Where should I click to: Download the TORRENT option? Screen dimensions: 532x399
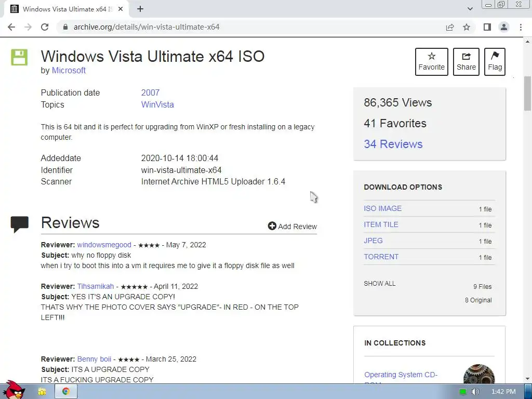click(x=381, y=257)
